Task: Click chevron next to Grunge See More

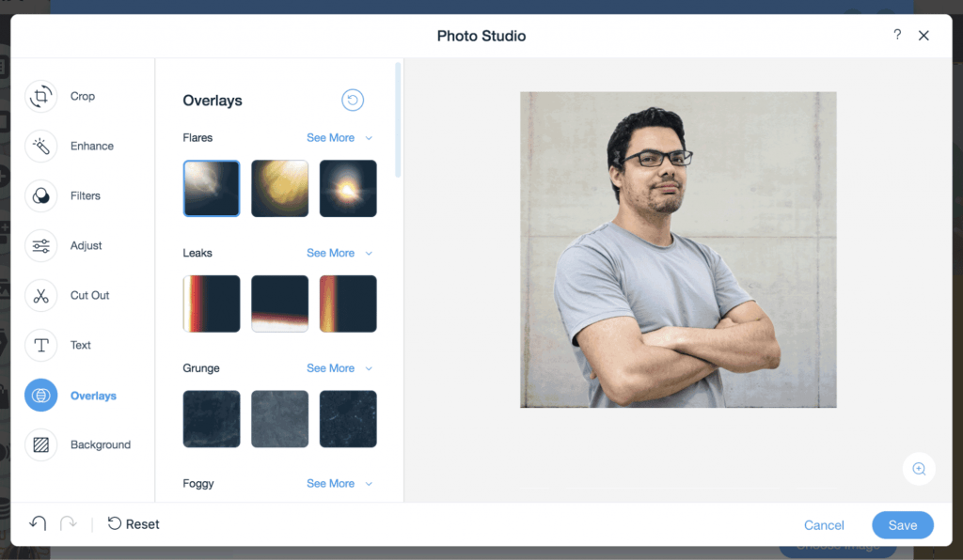Action: 369,369
